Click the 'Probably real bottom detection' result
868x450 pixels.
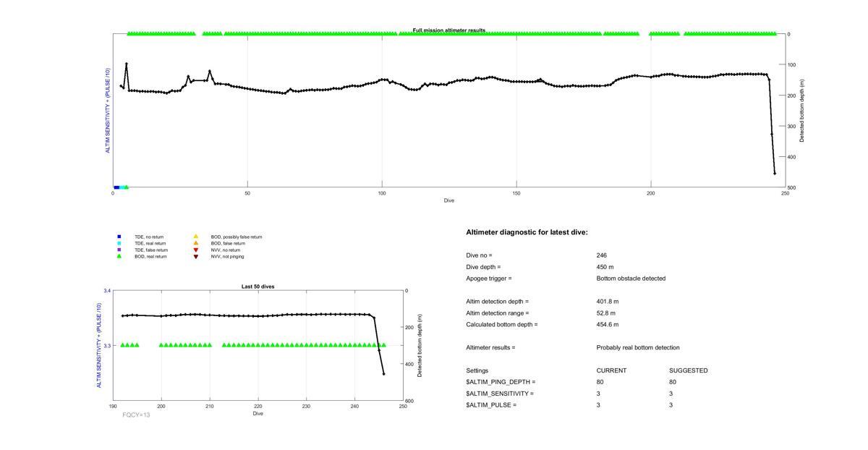pos(638,348)
